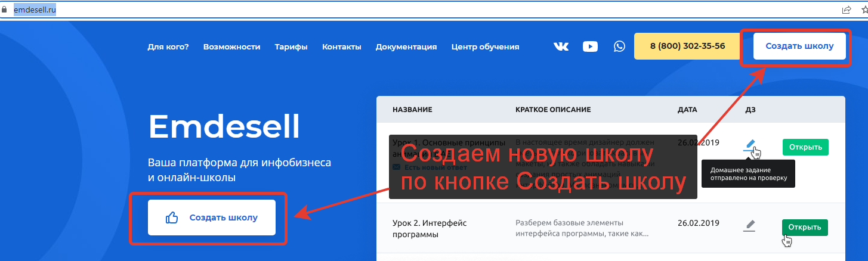This screenshot has width=868, height=261.
Task: Click the Урок 2. Интерфейс программы title
Action: point(430,229)
